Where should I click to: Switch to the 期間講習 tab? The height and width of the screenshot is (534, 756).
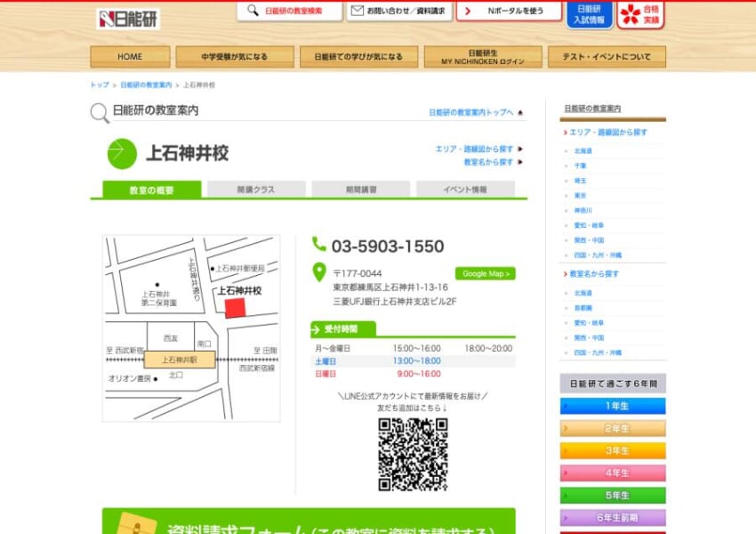[x=361, y=190]
